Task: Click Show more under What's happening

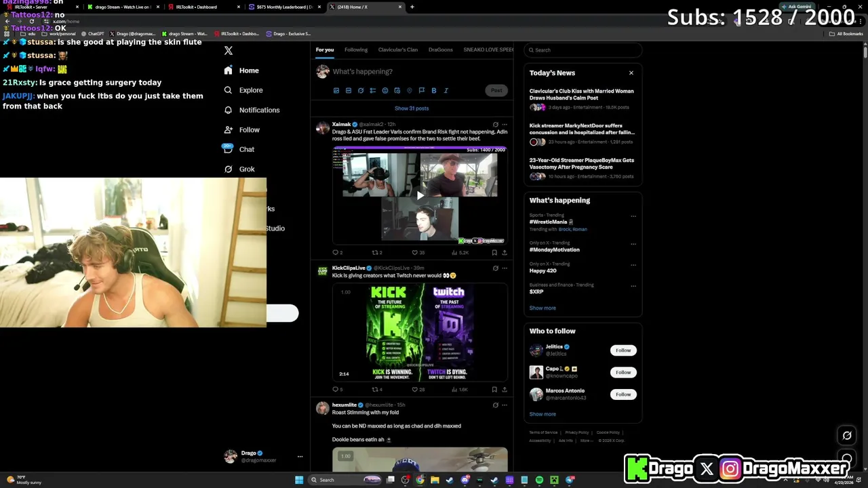Action: pyautogui.click(x=542, y=308)
